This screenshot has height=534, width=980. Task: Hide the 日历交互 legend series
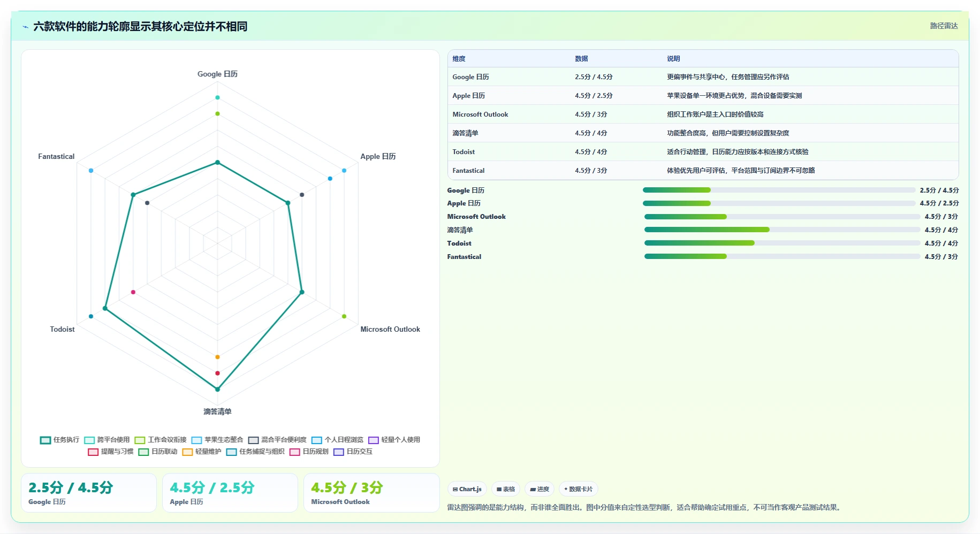point(352,452)
